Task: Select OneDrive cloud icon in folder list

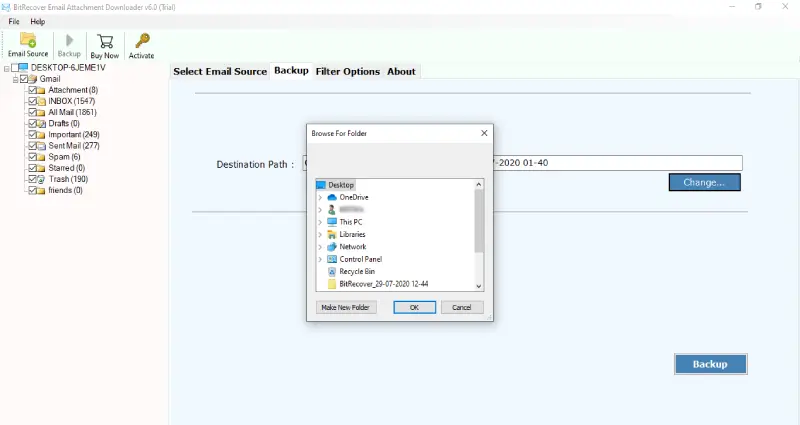Action: (333, 197)
